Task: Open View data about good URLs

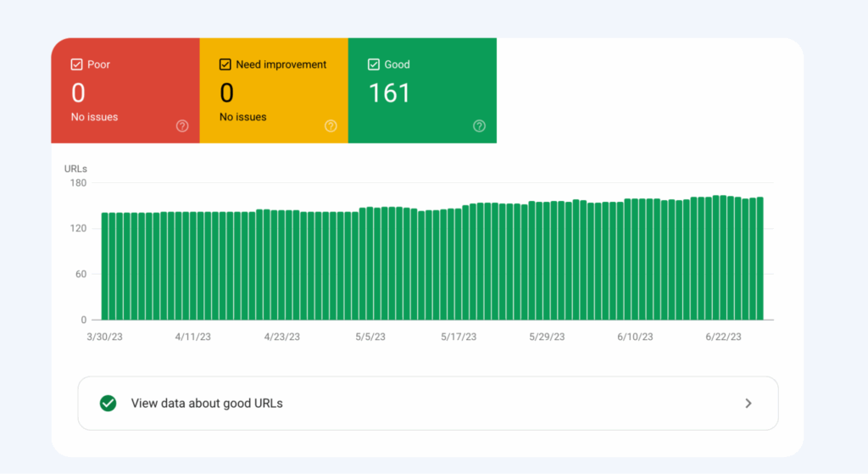Action: [428, 403]
